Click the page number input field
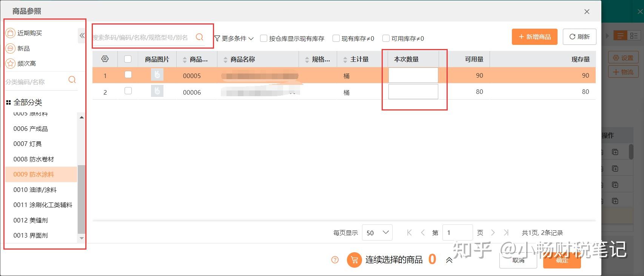This screenshot has width=644, height=276. tap(458, 233)
